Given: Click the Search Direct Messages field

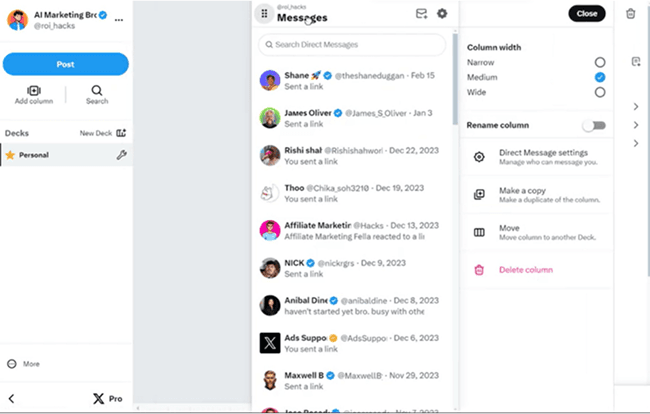Looking at the screenshot, I should coord(352,44).
